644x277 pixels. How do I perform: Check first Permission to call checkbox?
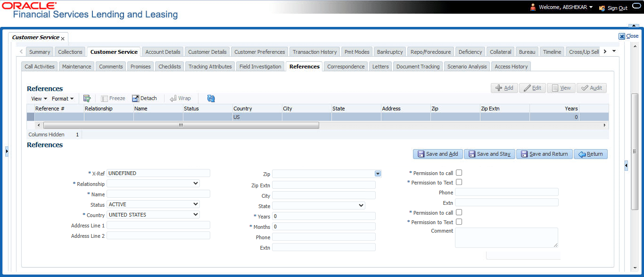(459, 173)
